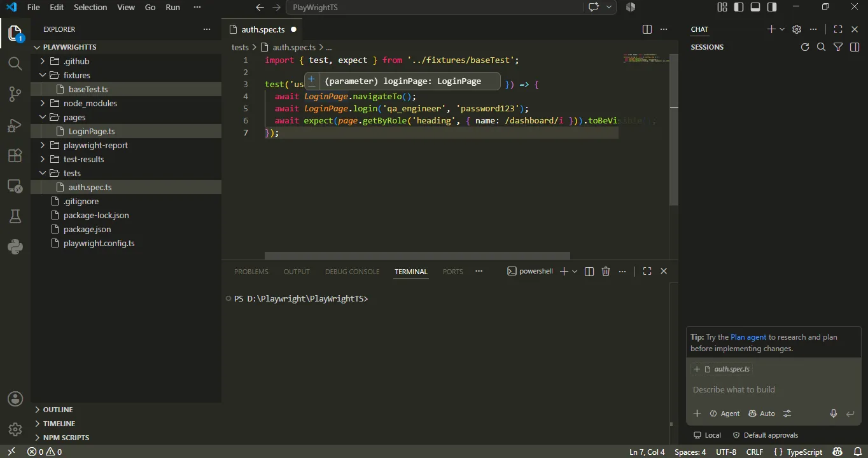Filter the chat sessions
Image resolution: width=868 pixels, height=458 pixels.
[838, 47]
